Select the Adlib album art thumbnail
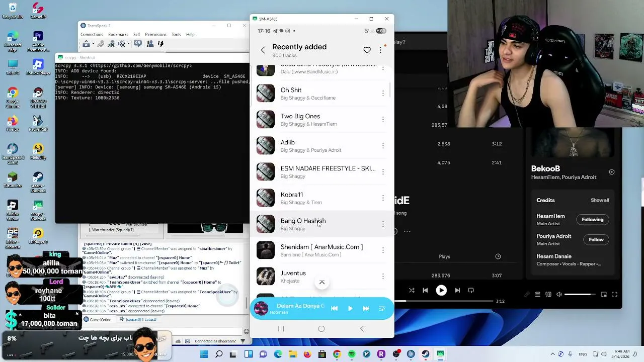 pyautogui.click(x=266, y=146)
